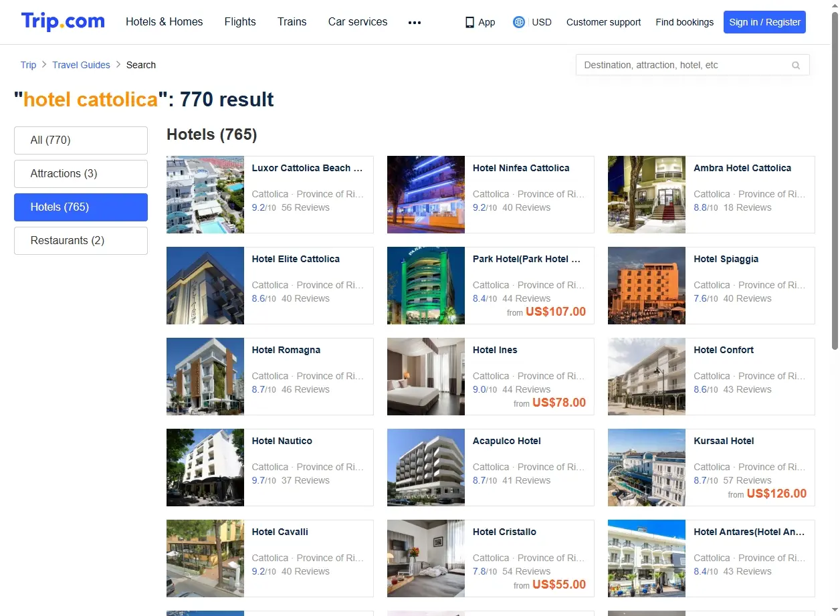Open Kursaal Hotel photo thumbnail
Viewport: 840px width, 616px height.
point(647,468)
